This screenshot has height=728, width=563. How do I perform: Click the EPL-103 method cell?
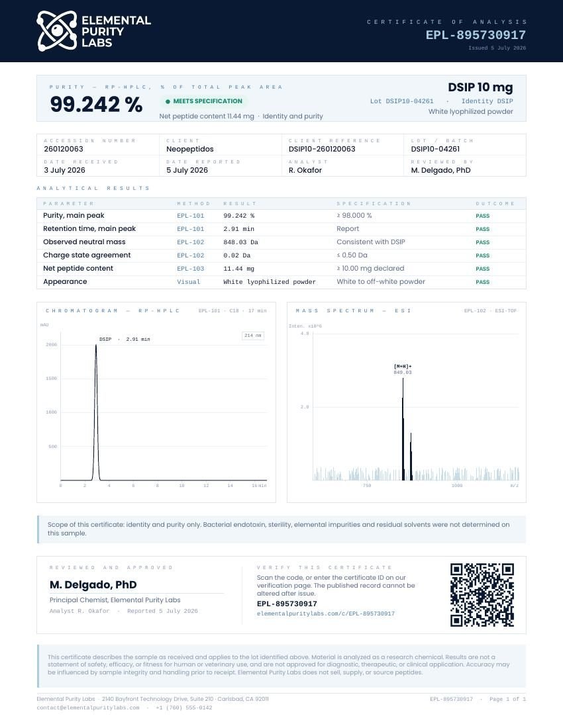pos(191,269)
